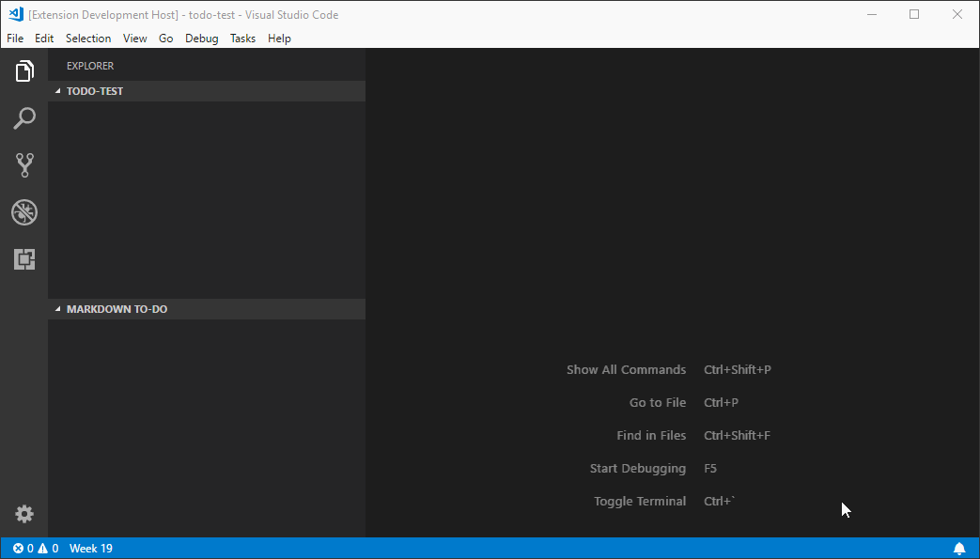Open the Go menu

click(165, 39)
